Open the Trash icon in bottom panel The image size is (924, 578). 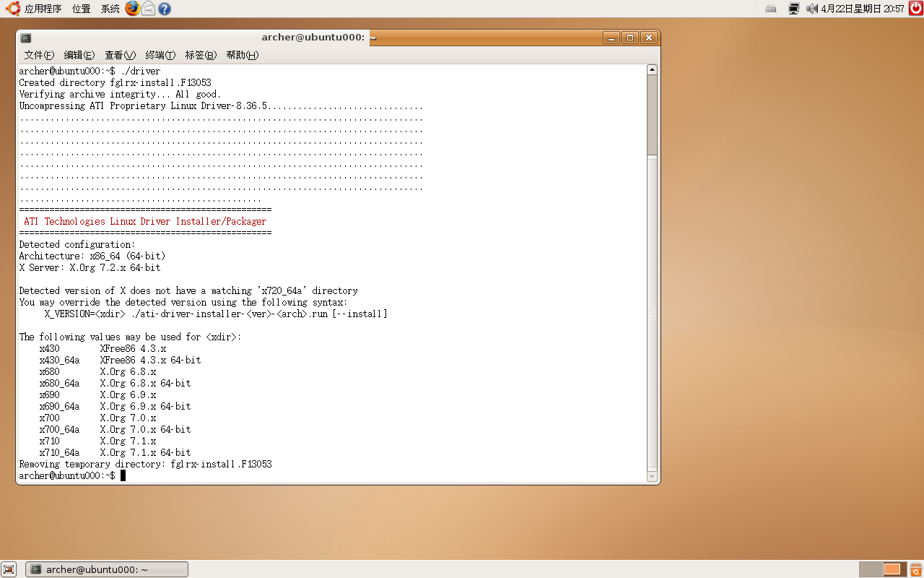915,569
